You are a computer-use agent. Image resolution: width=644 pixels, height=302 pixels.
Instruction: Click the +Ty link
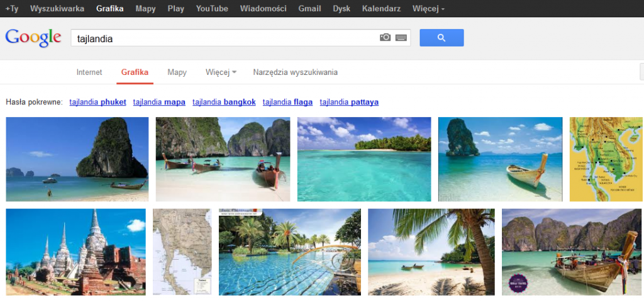12,9
